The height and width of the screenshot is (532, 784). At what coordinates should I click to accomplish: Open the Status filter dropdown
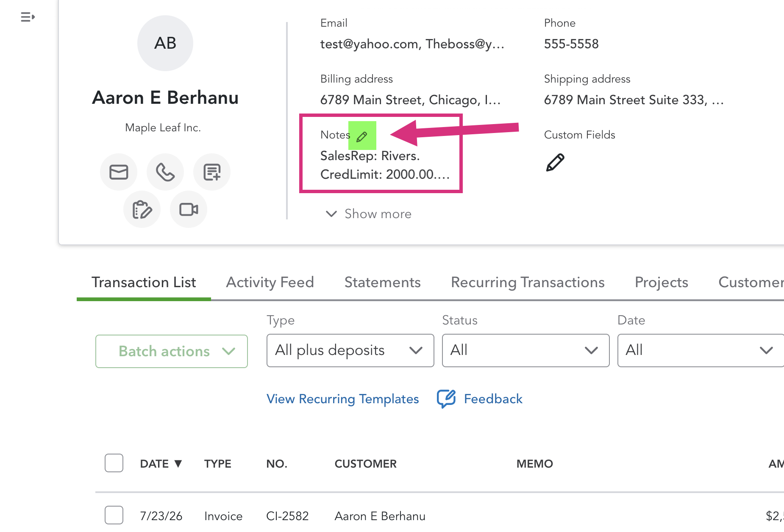click(526, 350)
